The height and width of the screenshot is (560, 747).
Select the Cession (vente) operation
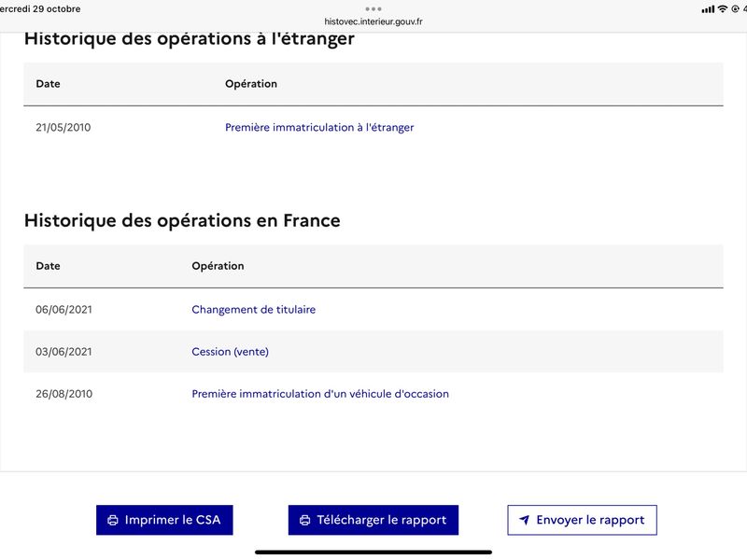pyautogui.click(x=230, y=351)
